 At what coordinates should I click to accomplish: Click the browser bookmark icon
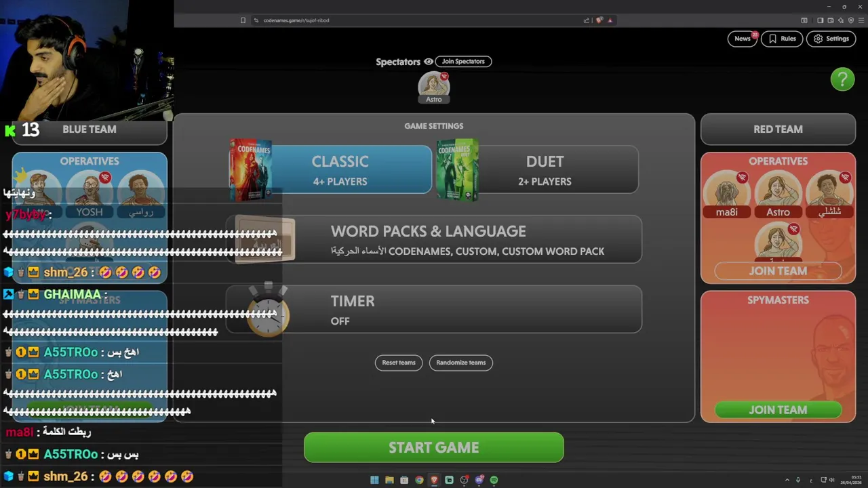point(243,20)
